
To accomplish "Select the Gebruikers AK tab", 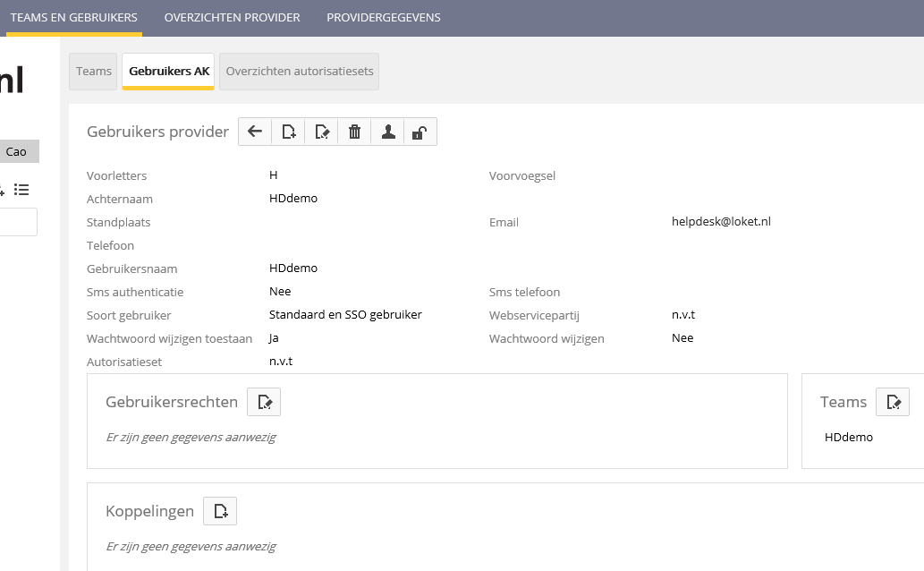I will (x=169, y=72).
